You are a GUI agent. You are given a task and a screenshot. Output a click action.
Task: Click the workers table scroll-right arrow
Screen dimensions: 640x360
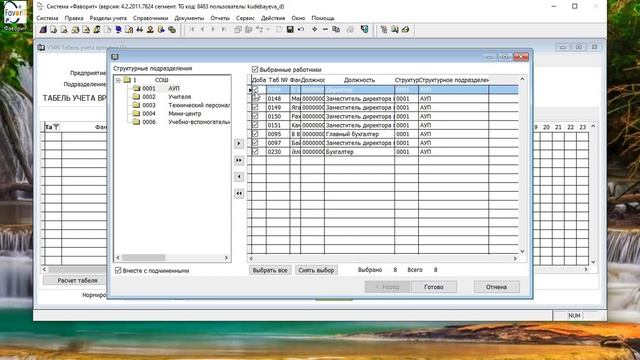tap(515, 258)
